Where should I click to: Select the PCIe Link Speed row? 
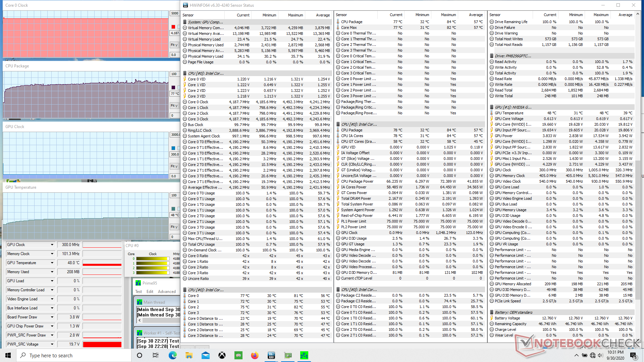[x=562, y=301]
